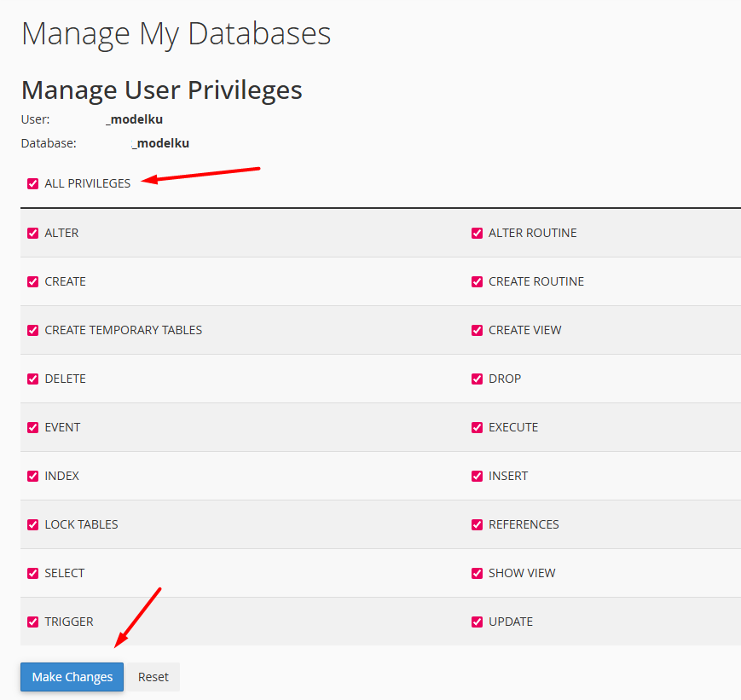Toggle the INDEX privilege
The height and width of the screenshot is (700, 741).
coord(32,475)
